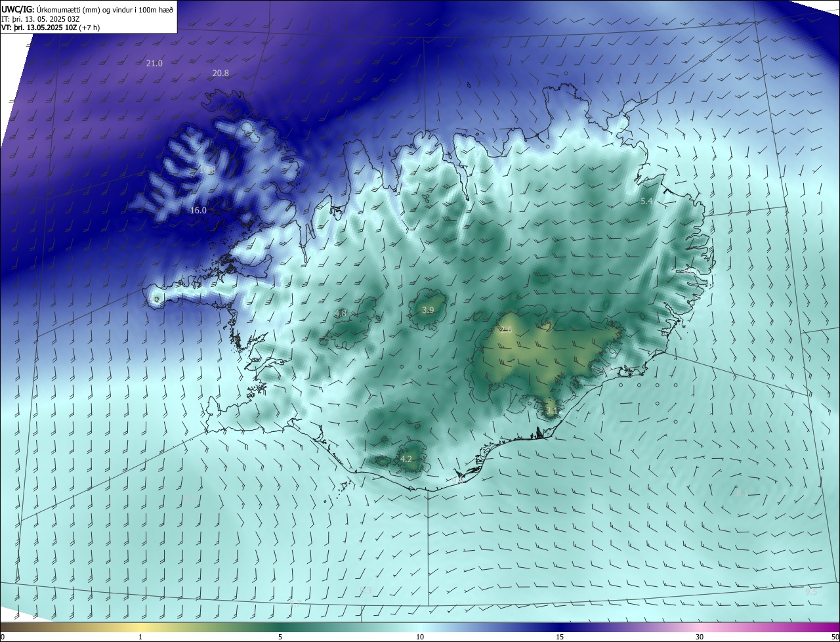Click the 2.6 value label on Vatnajökull
840x642 pixels.
click(x=505, y=330)
